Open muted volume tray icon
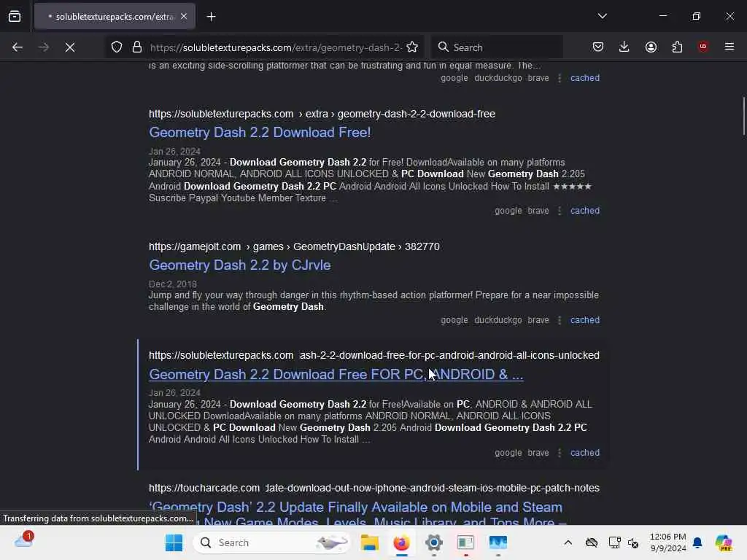Image resolution: width=747 pixels, height=560 pixels. click(633, 542)
